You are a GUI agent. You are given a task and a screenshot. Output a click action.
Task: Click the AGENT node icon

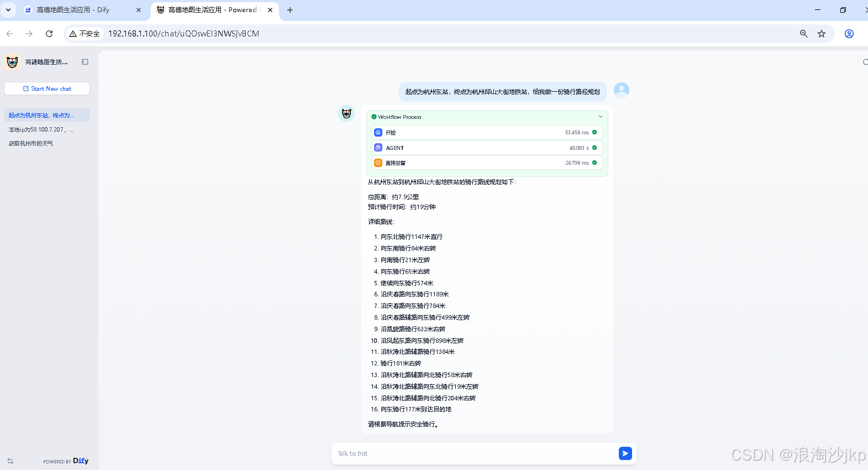tap(378, 148)
